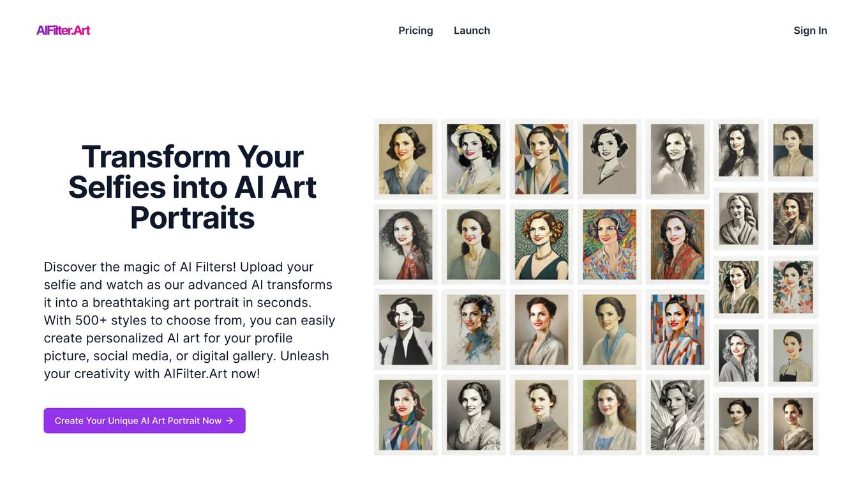The height and width of the screenshot is (488, 868).
Task: Choose the portrait with colorful rectangular blocks background
Action: click(x=677, y=330)
